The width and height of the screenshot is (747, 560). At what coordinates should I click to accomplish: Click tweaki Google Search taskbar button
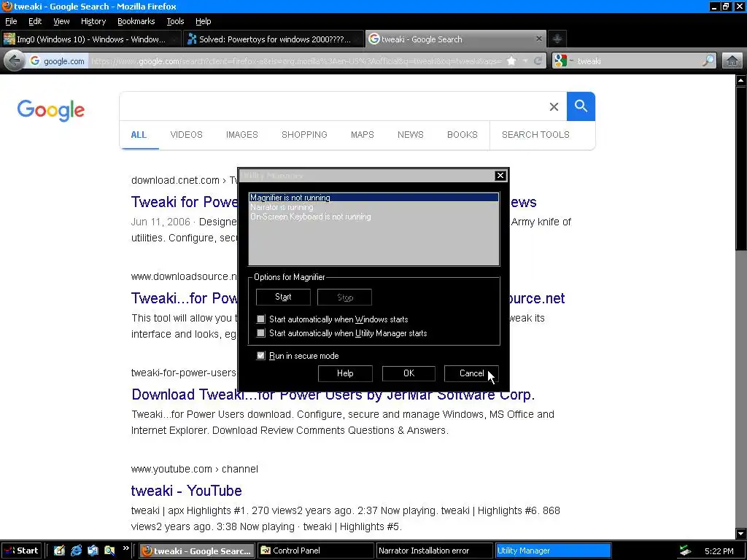(x=197, y=551)
